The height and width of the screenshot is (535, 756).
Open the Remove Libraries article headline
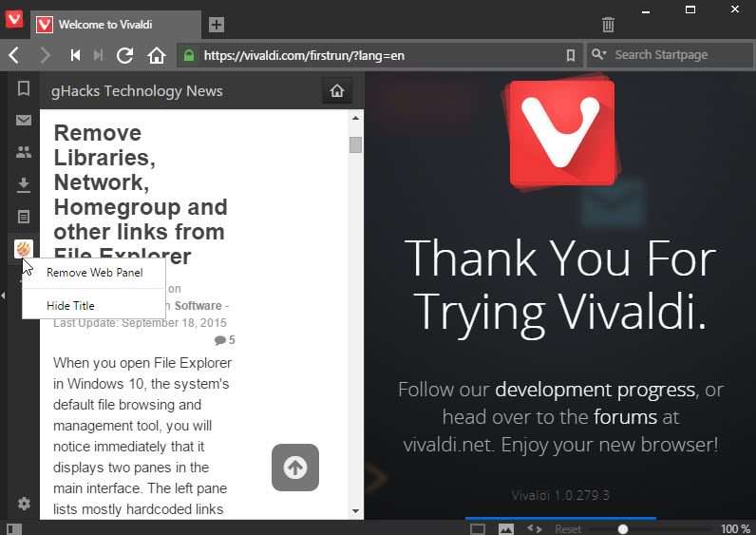pos(141,195)
